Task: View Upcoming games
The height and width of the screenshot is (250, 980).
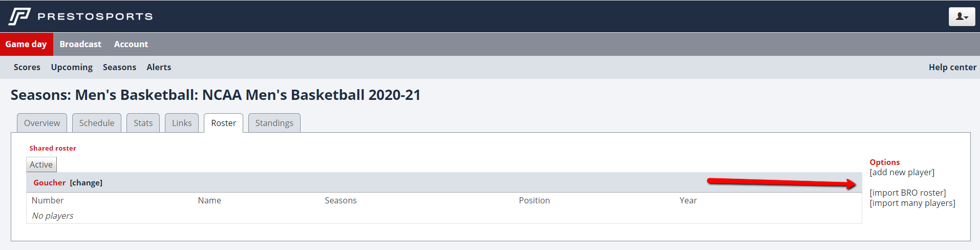Action: [x=72, y=67]
